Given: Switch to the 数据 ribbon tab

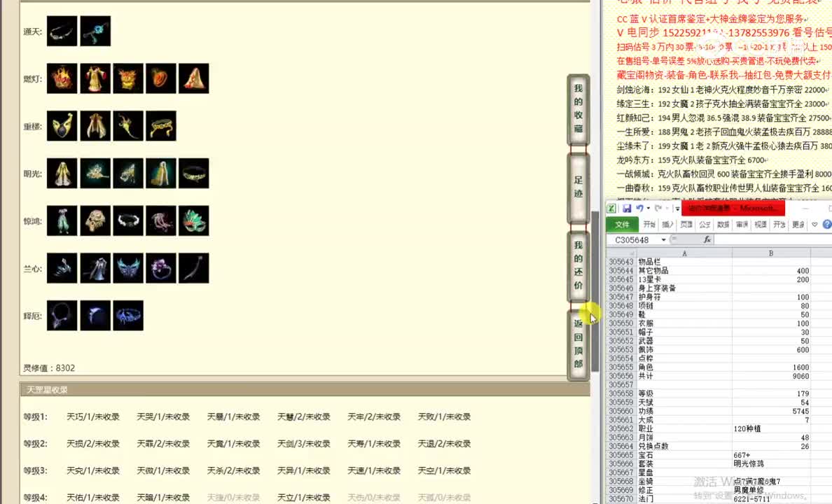Looking at the screenshot, I should point(724,224).
